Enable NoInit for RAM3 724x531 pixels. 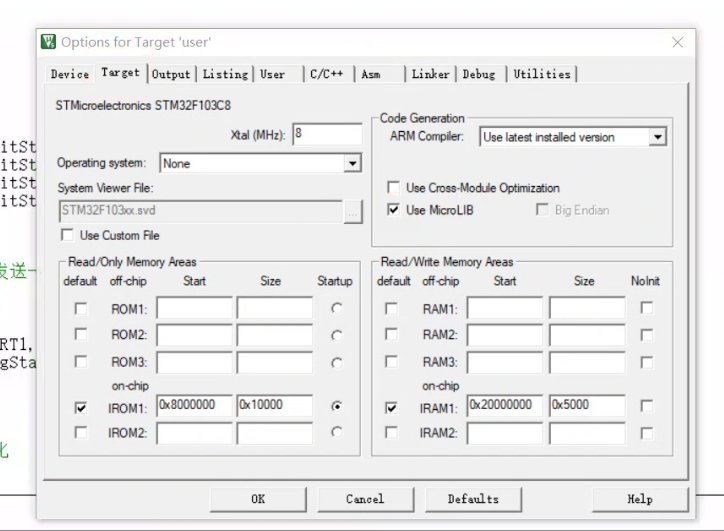[x=647, y=363]
